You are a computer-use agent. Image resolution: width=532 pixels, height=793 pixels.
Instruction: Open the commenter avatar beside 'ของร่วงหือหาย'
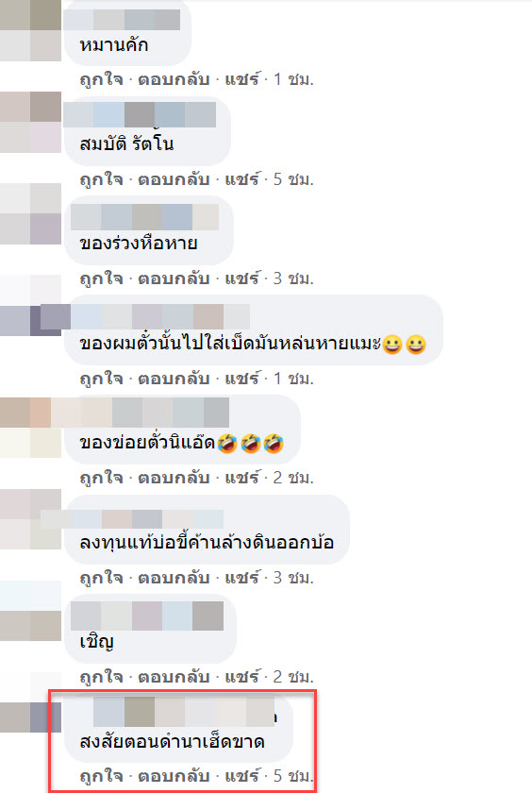30,214
